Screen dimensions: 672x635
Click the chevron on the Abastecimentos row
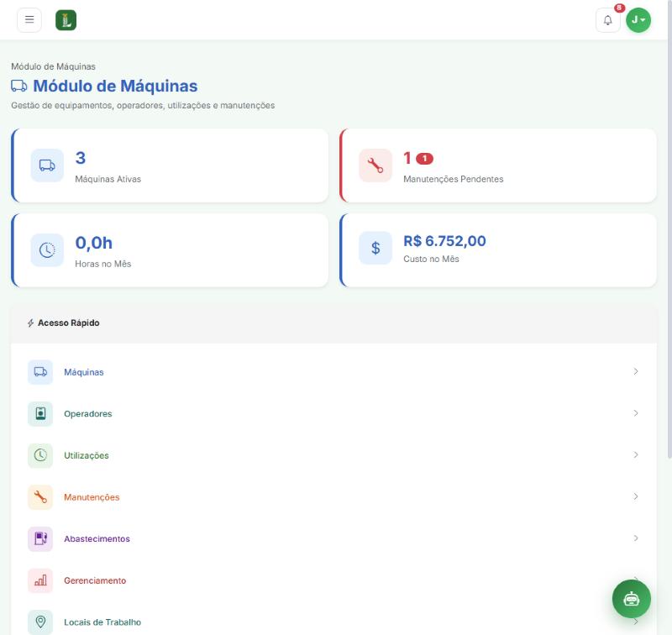636,538
